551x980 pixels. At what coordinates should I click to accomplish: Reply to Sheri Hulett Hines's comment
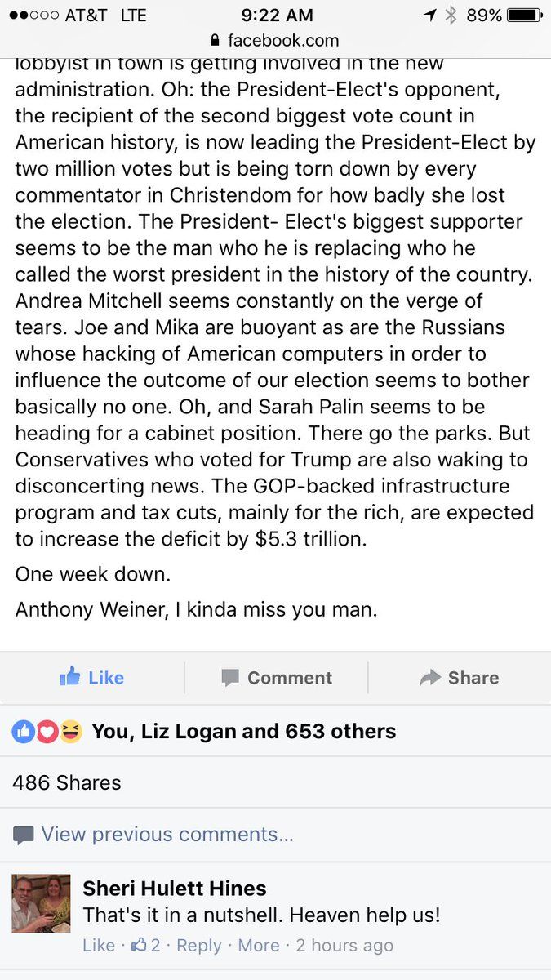point(199,945)
